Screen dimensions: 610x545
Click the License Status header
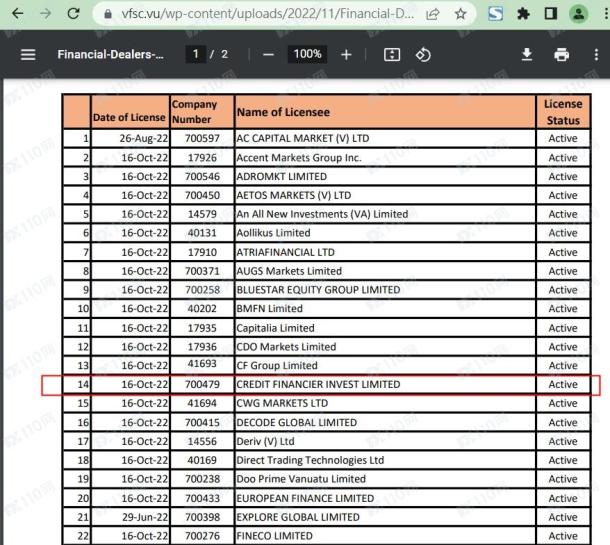tap(563, 112)
